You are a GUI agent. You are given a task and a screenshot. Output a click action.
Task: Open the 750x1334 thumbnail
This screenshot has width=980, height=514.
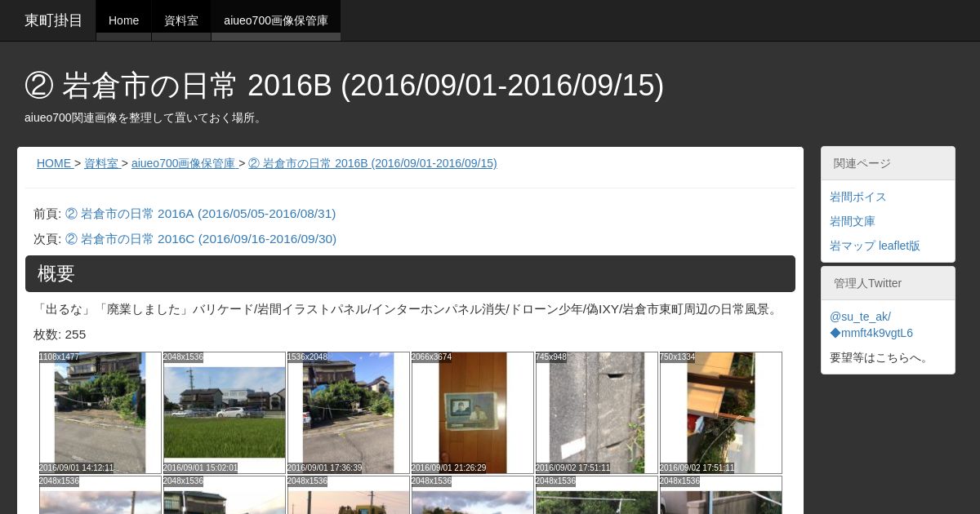click(721, 413)
